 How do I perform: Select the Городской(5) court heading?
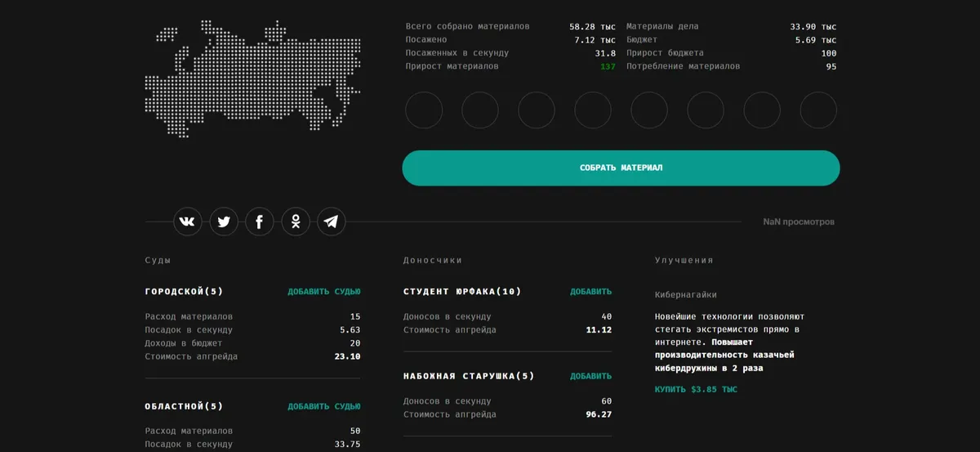pos(184,292)
